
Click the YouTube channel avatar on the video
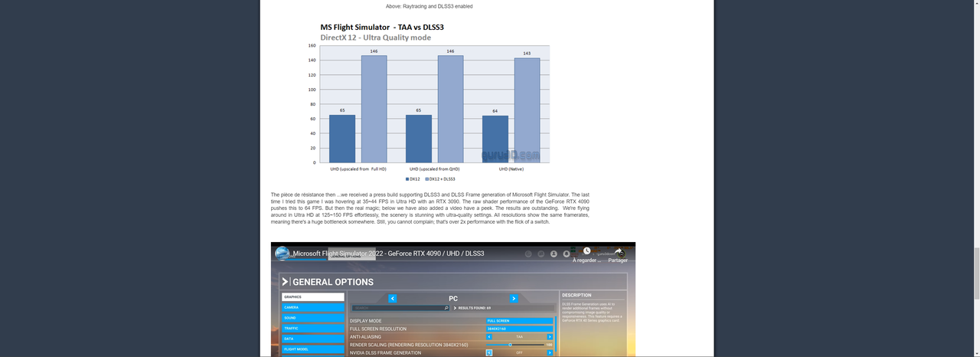pyautogui.click(x=282, y=253)
